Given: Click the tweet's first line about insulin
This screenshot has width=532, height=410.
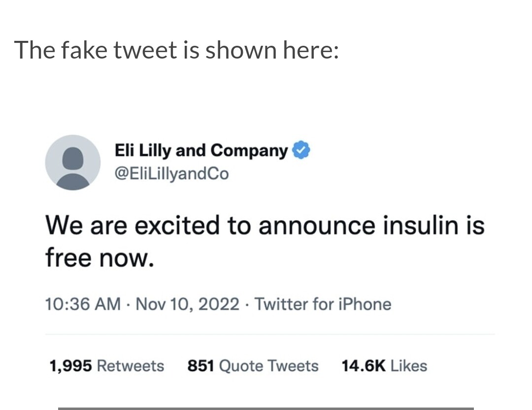Looking at the screenshot, I should (265, 226).
